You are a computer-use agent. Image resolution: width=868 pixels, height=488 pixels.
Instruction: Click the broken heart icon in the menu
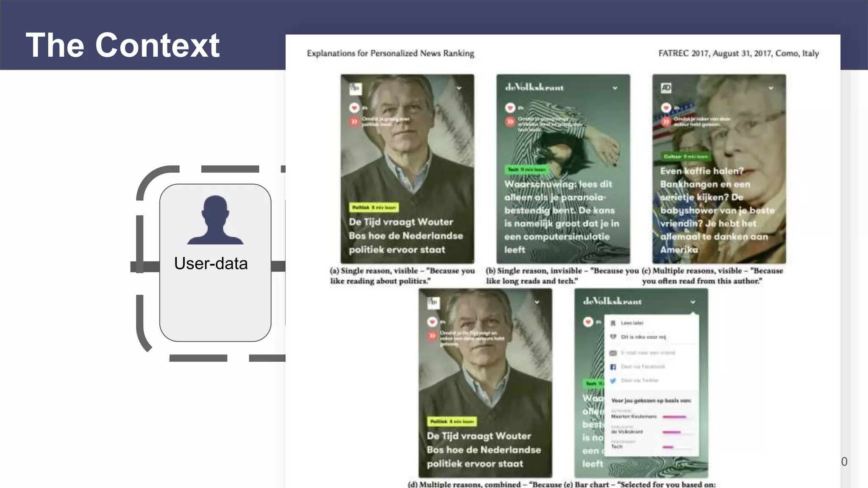[x=613, y=337]
